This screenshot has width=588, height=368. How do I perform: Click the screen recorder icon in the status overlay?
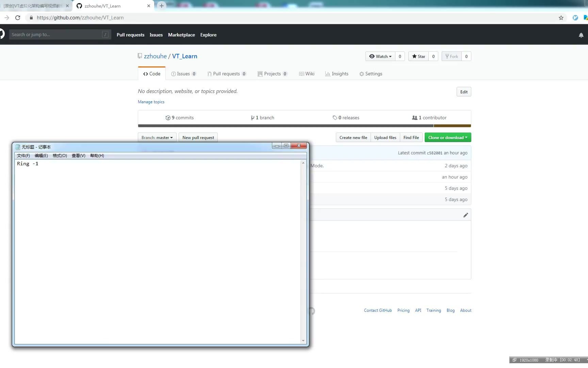(514, 360)
